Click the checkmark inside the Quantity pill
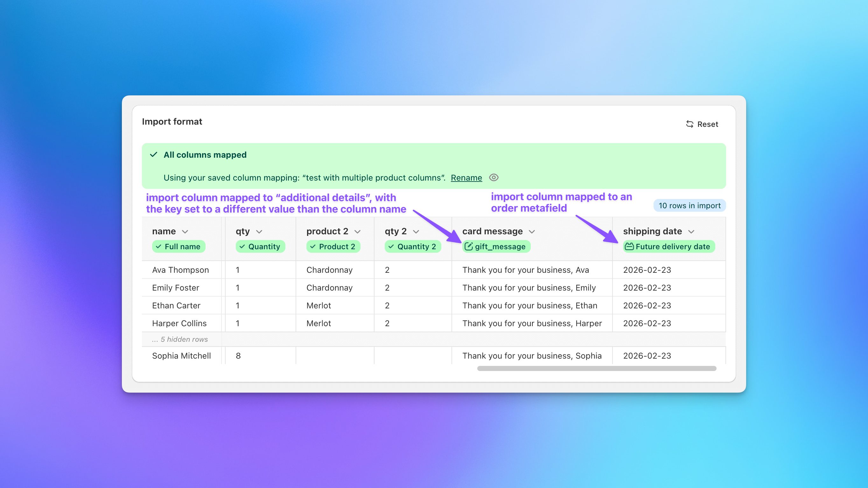 242,246
